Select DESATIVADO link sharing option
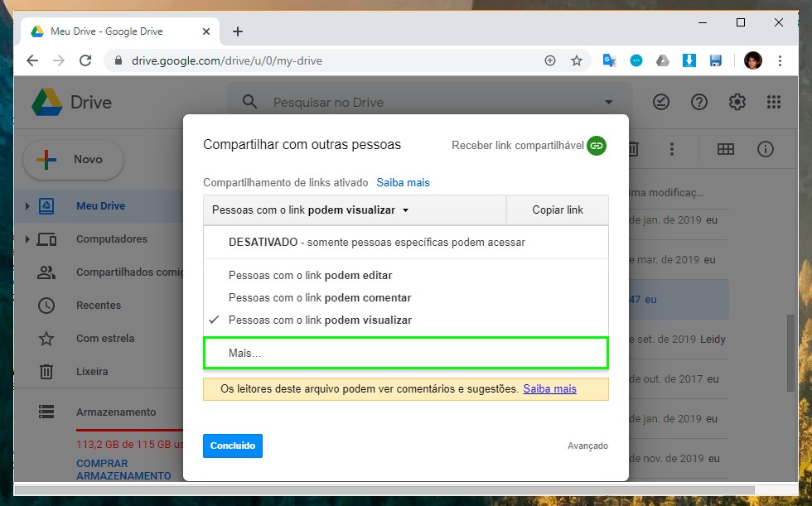This screenshot has height=506, width=812. (x=406, y=242)
